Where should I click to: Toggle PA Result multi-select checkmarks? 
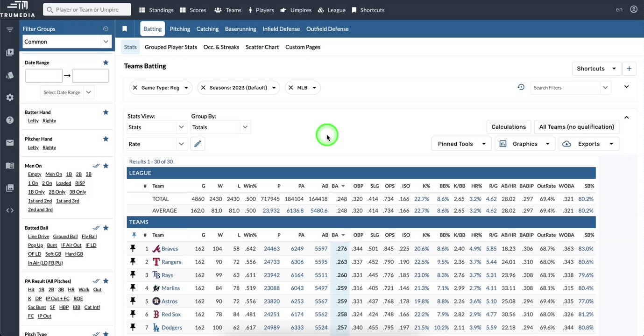pyautogui.click(x=96, y=281)
